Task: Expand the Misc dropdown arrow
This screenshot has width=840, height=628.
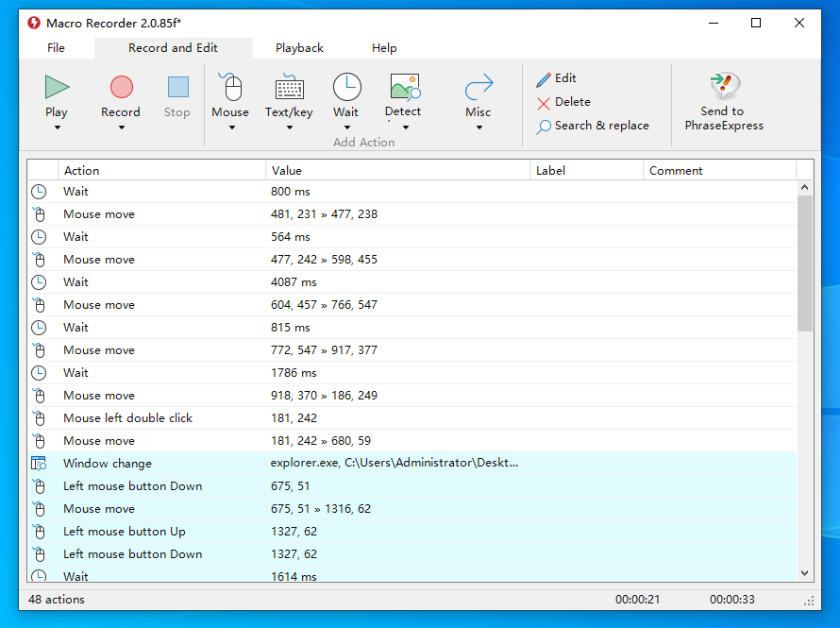Action: (479, 127)
